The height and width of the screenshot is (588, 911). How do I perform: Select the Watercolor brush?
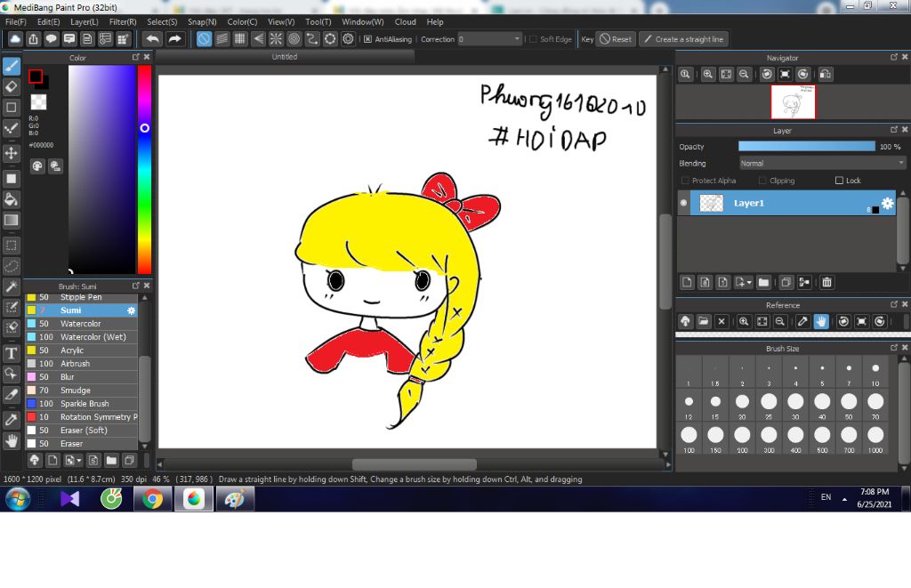click(x=81, y=324)
